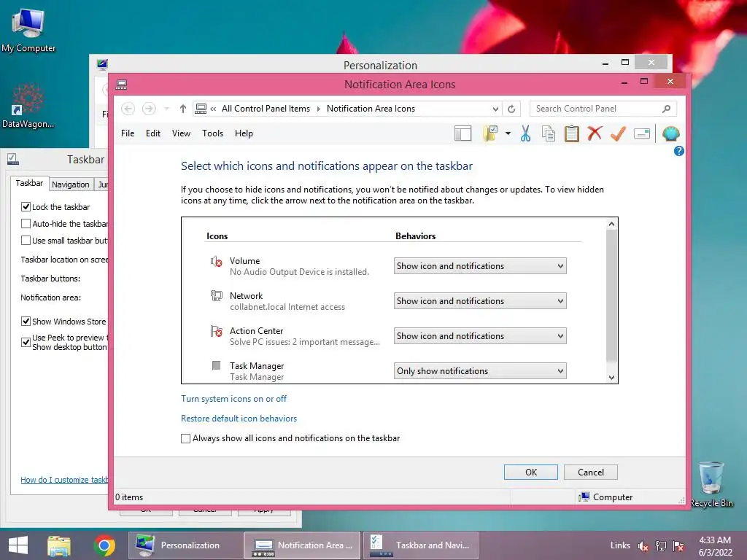Screen dimensions: 747x560
Task: Click the Network icon in the list
Action: tap(216, 296)
